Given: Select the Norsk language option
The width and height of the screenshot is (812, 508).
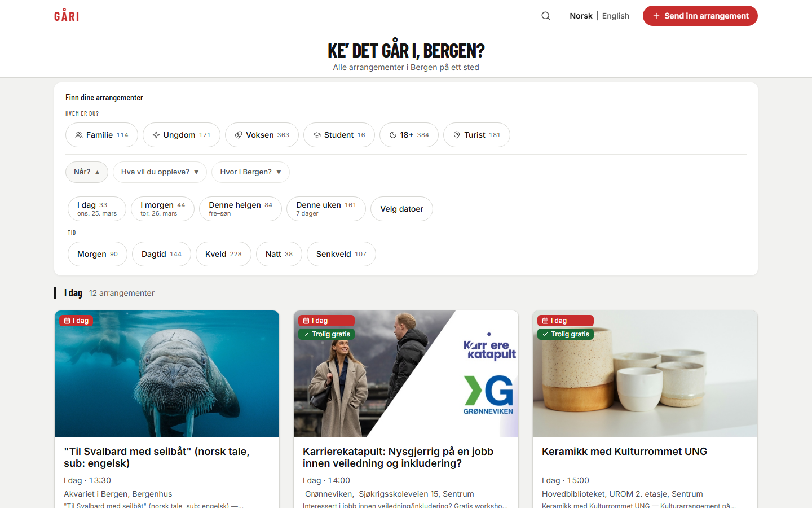Looking at the screenshot, I should (x=581, y=15).
